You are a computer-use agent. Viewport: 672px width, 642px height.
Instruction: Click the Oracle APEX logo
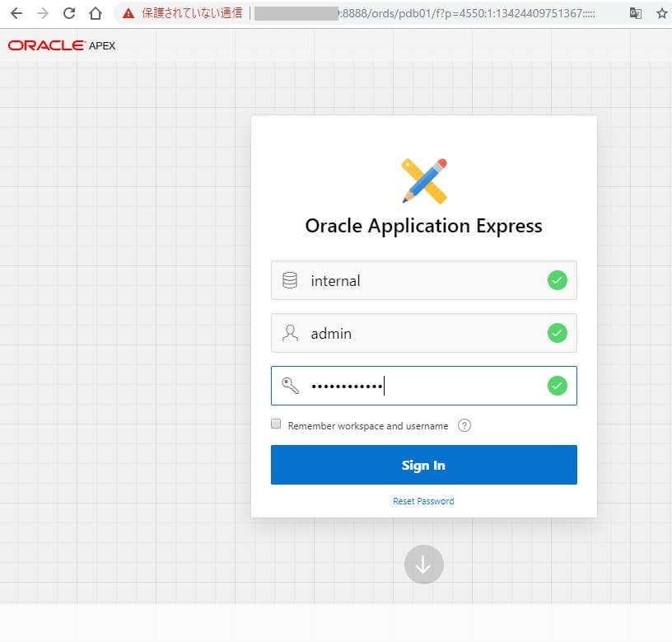pos(62,45)
